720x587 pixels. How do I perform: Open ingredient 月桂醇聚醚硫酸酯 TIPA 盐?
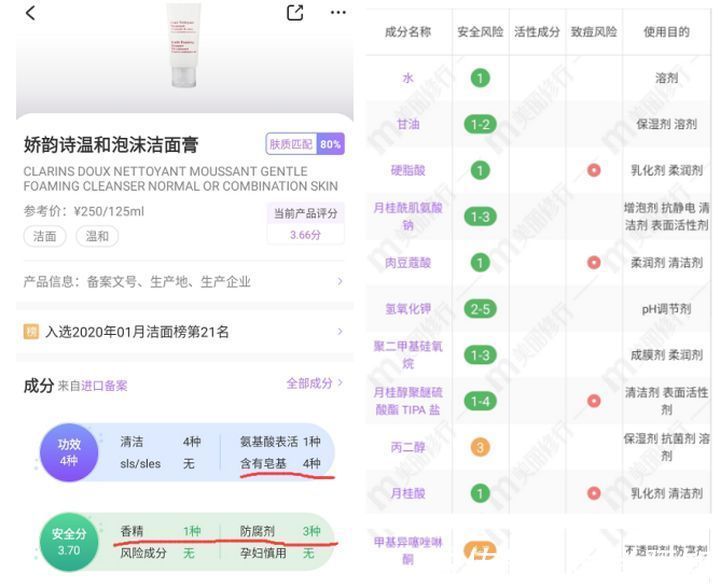(408, 401)
